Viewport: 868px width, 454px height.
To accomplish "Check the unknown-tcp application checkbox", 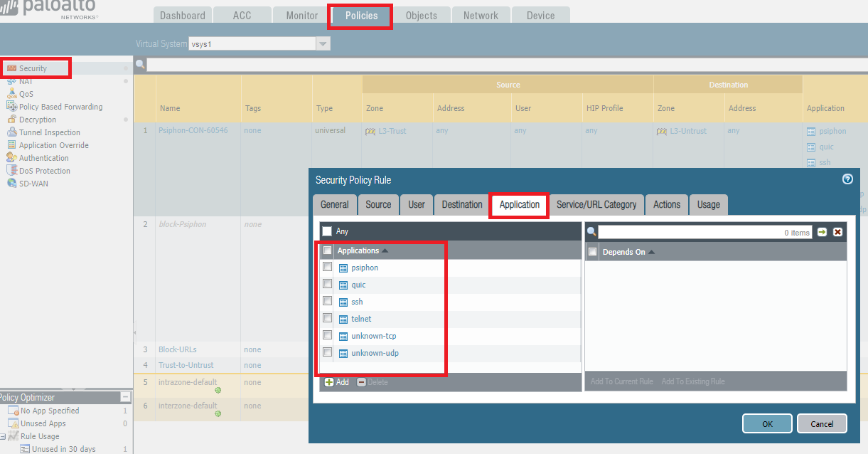I will pos(327,335).
